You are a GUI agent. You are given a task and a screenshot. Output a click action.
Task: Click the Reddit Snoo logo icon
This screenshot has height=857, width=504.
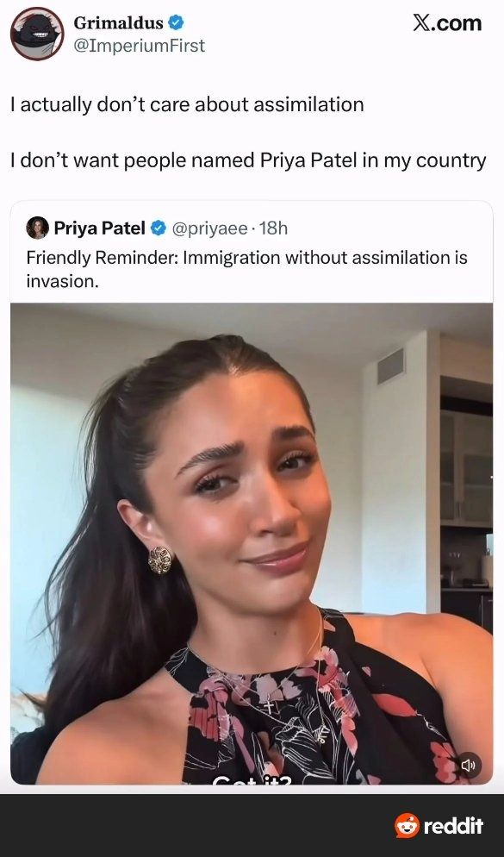pyautogui.click(x=407, y=825)
